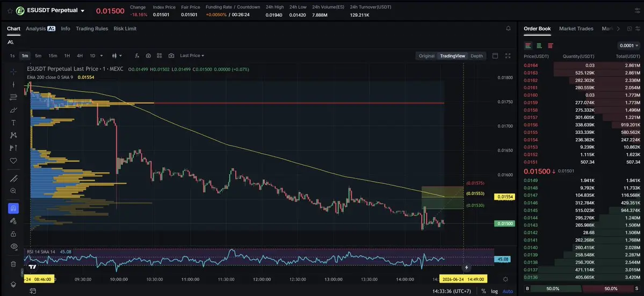Open the Last Price dropdown
This screenshot has width=644, height=296.
click(192, 56)
